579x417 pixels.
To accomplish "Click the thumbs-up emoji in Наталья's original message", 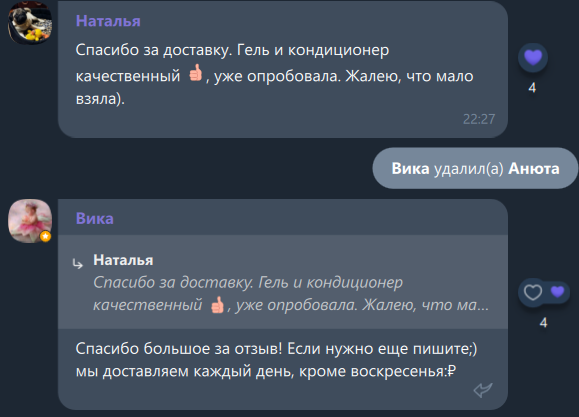I will coord(195,73).
